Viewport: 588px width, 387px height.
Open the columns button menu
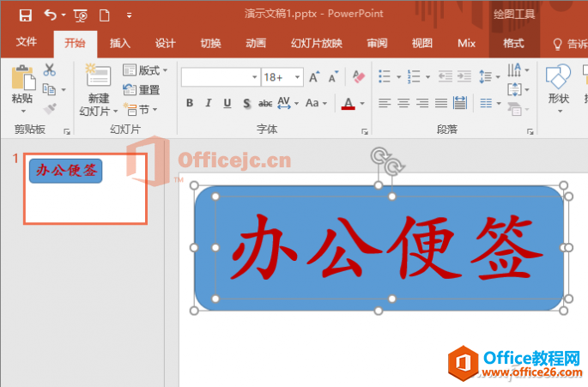[490, 103]
